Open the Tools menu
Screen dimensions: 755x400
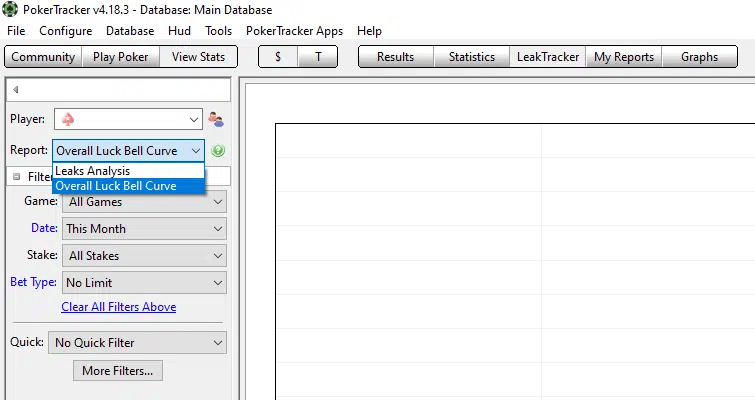218,31
